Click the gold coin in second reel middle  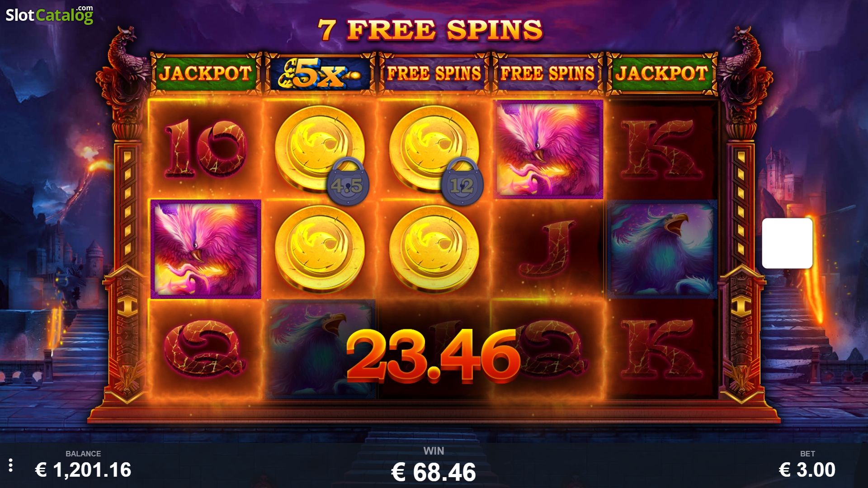[x=320, y=249]
